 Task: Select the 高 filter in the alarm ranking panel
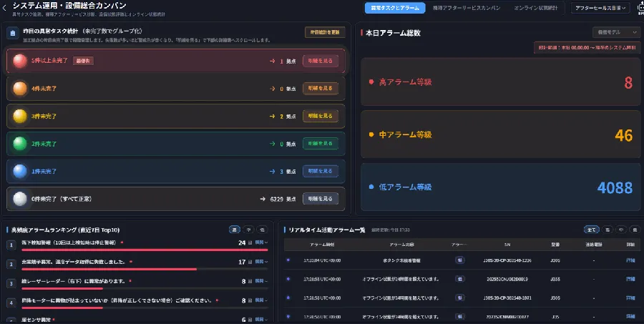tap(235, 230)
